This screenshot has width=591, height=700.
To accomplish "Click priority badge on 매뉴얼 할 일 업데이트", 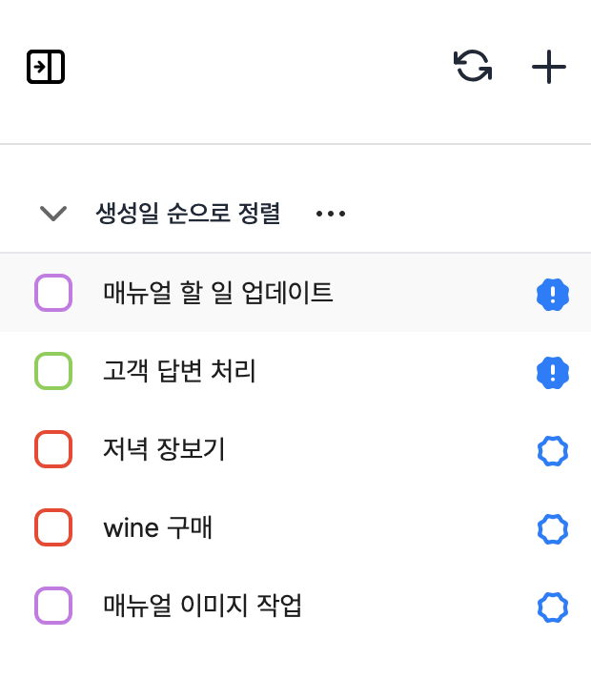I will (553, 294).
